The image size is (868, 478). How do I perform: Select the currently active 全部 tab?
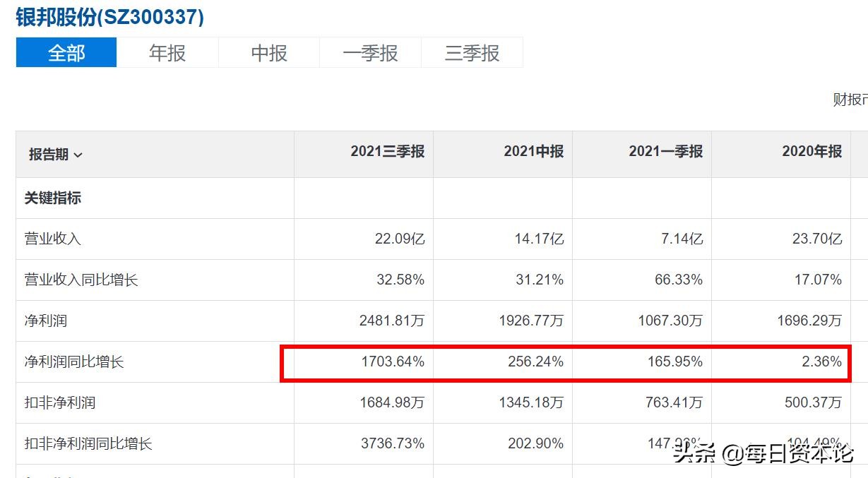[x=65, y=52]
